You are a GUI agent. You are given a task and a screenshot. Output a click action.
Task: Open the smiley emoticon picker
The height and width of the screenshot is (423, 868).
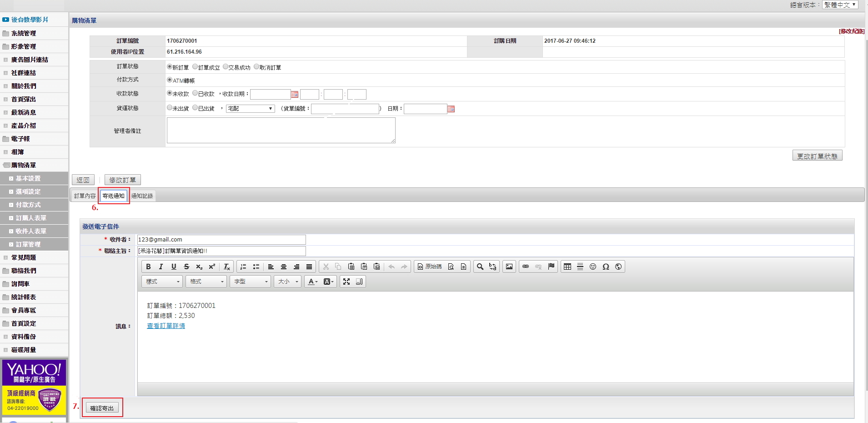[593, 267]
